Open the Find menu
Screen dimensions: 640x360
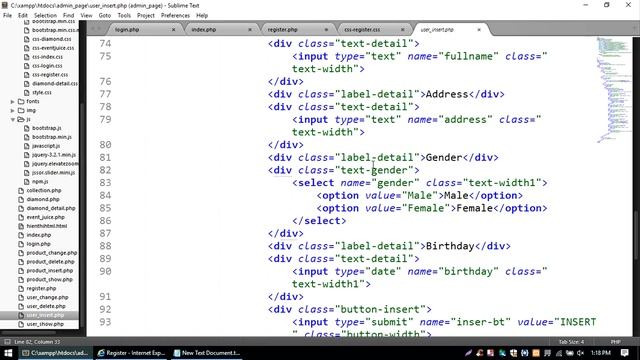pyautogui.click(x=68, y=16)
